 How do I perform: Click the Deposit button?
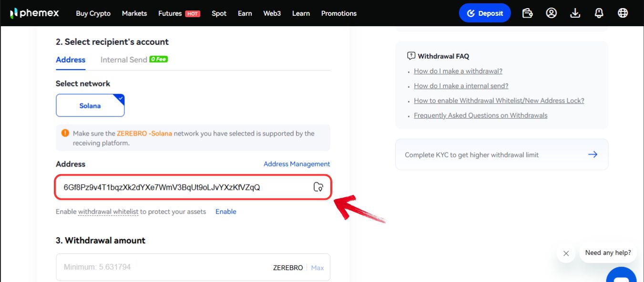pyautogui.click(x=485, y=13)
